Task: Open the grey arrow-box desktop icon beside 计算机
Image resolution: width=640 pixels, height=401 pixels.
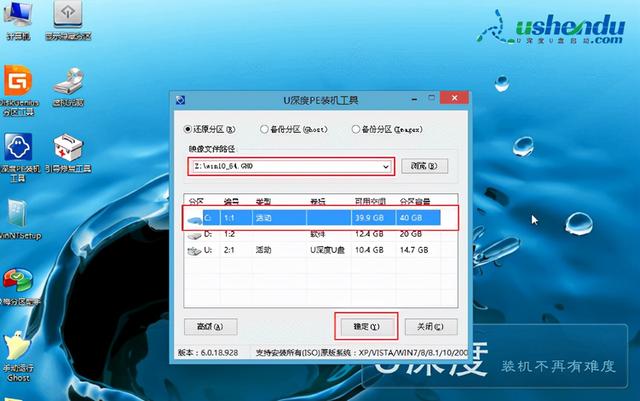Action: click(x=68, y=18)
